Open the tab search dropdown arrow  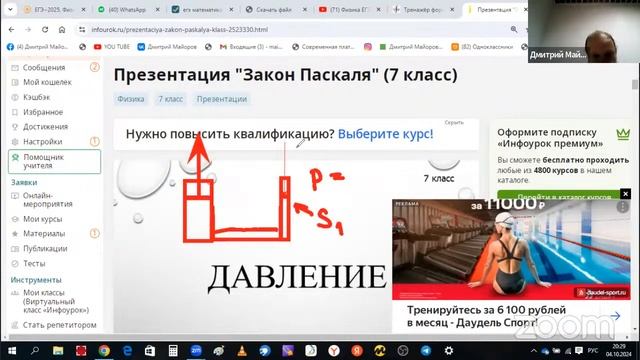pos(10,9)
